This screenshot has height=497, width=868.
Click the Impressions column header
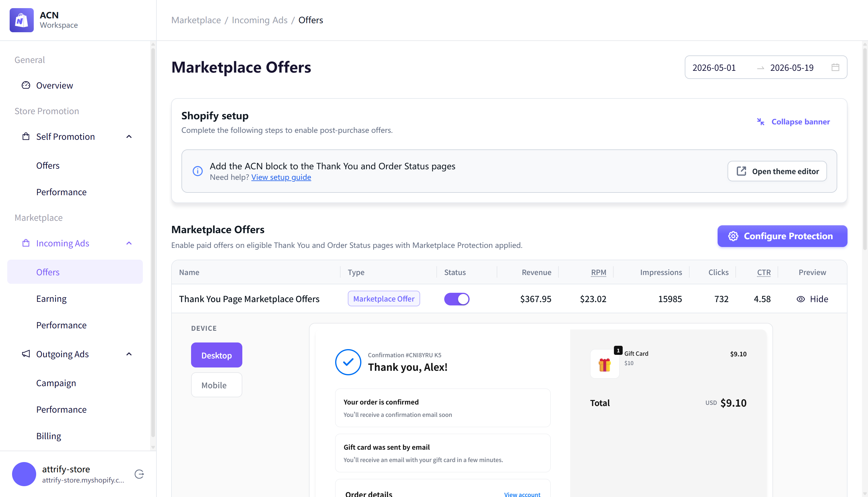coord(661,272)
